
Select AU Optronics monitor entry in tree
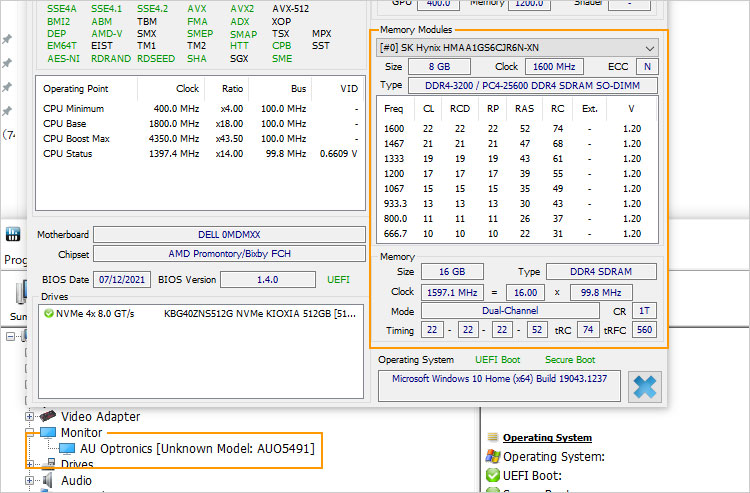coord(198,450)
